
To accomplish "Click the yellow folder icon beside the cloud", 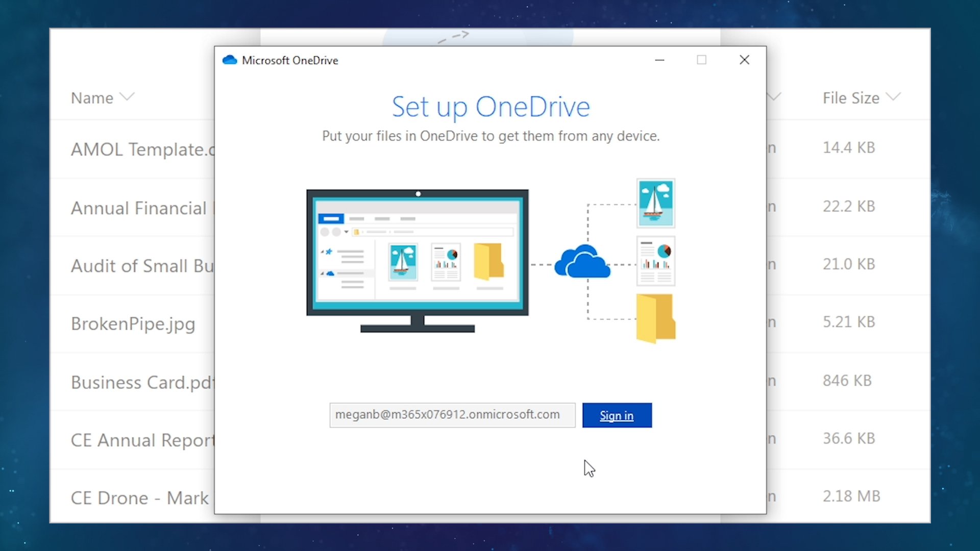I will 656,318.
